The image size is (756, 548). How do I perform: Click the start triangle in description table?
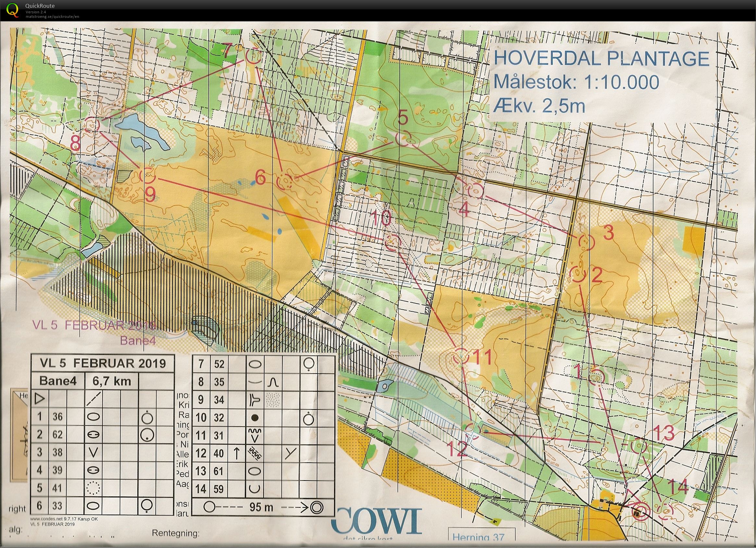click(x=40, y=399)
